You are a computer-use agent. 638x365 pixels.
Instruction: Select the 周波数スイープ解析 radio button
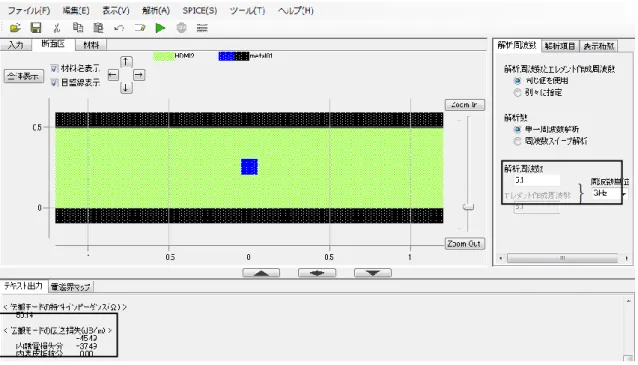[x=517, y=141]
